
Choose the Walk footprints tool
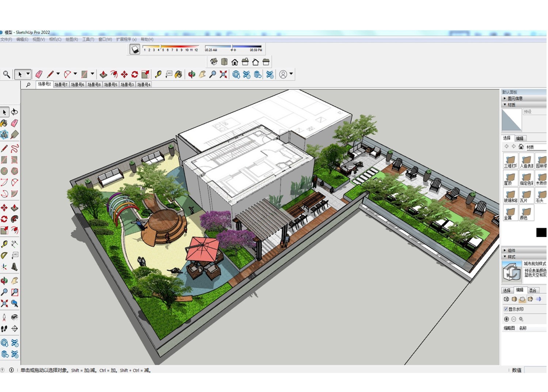tap(4, 329)
